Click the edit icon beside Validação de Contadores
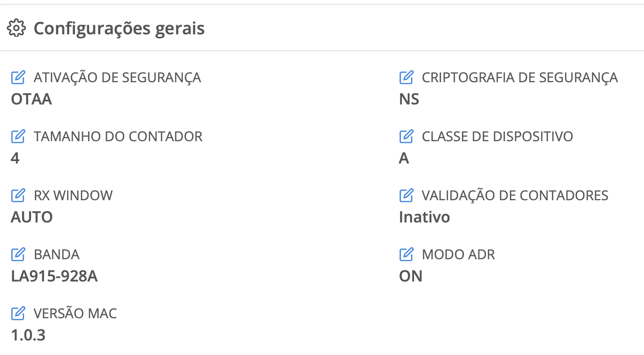This screenshot has height=355, width=644. 406,195
